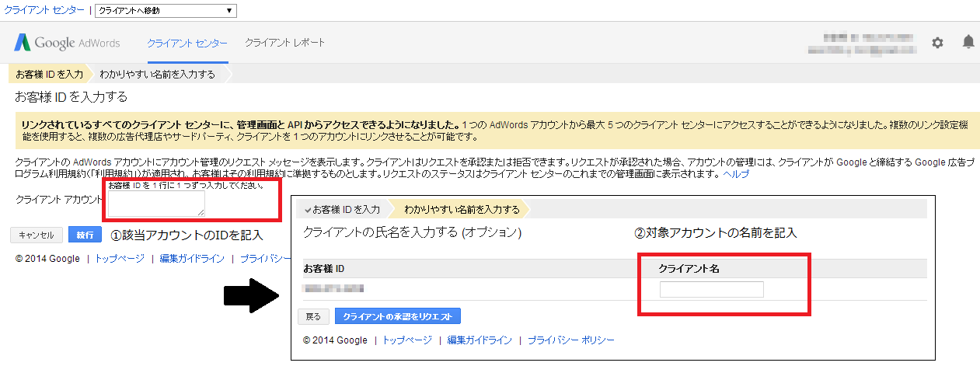Screen dimensions: 980x387
Task: Click クライアント センター link at top left
Action: [44, 11]
